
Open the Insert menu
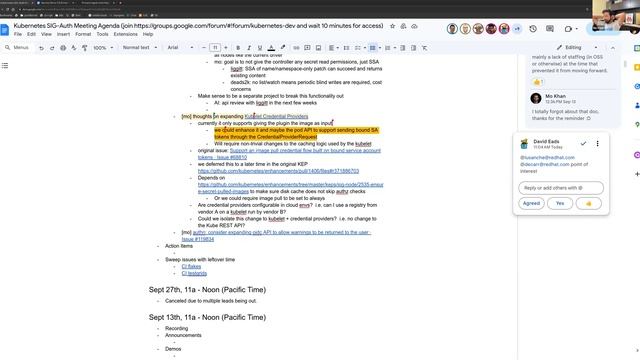coord(63,34)
